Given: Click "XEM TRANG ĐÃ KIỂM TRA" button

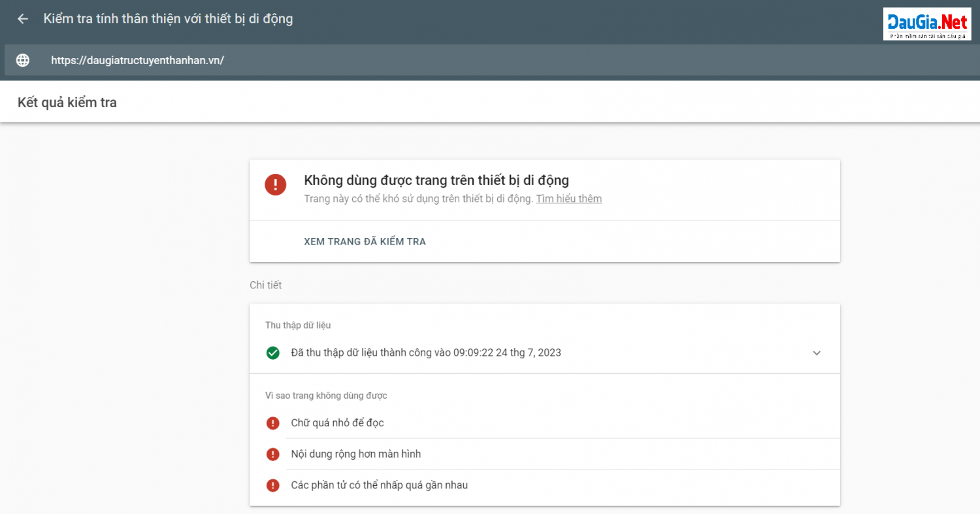Looking at the screenshot, I should (x=365, y=242).
